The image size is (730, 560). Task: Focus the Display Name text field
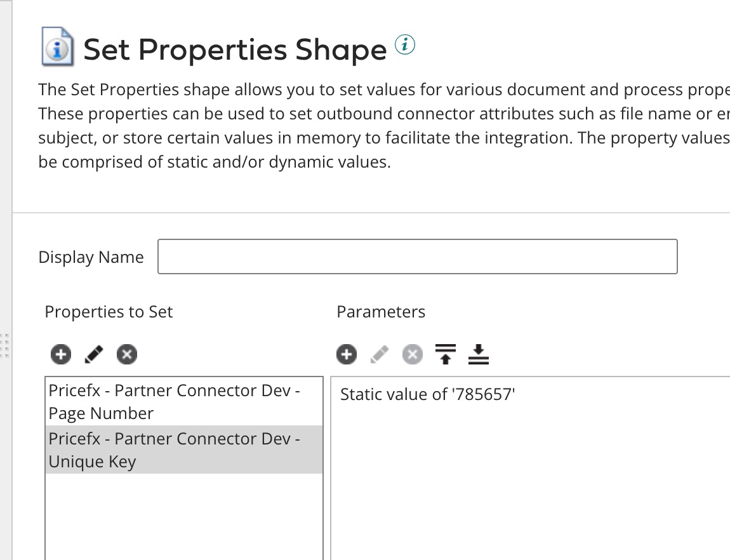(x=417, y=257)
